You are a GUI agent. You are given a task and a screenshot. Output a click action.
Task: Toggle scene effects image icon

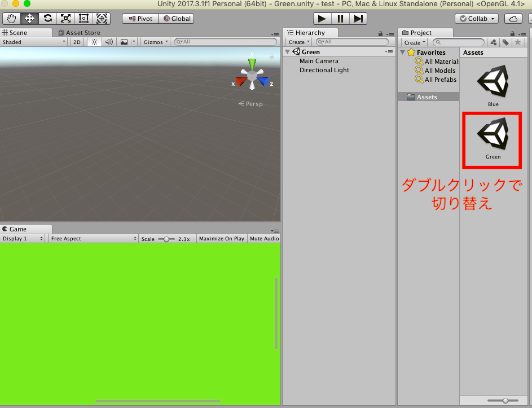(124, 42)
